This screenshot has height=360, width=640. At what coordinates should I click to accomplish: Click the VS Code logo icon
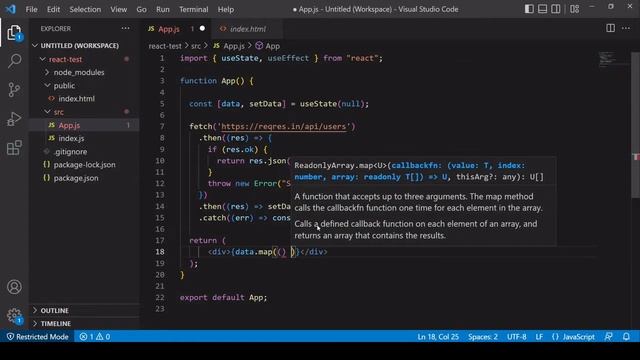pyautogui.click(x=11, y=9)
